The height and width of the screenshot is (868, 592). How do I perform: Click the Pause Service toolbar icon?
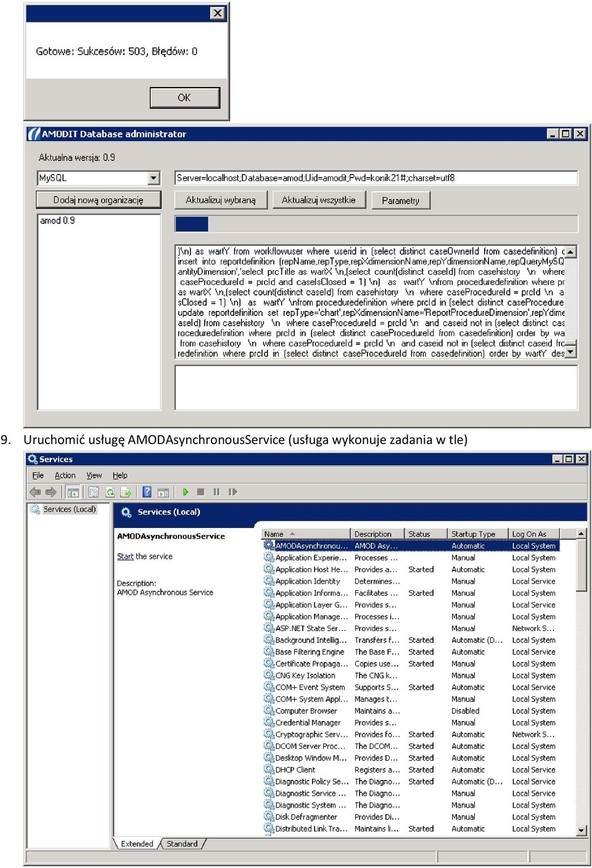216,492
